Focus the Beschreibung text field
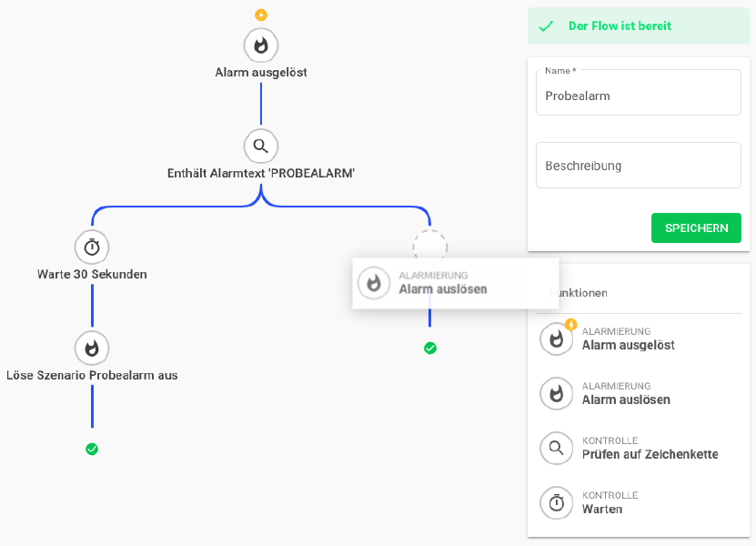The height and width of the screenshot is (546, 756). point(638,166)
